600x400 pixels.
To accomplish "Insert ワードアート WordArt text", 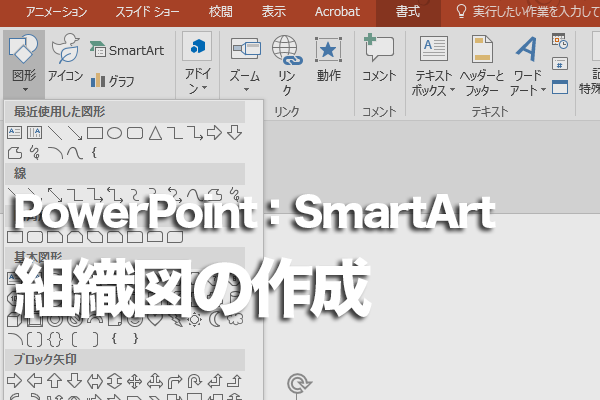I will click(x=527, y=65).
